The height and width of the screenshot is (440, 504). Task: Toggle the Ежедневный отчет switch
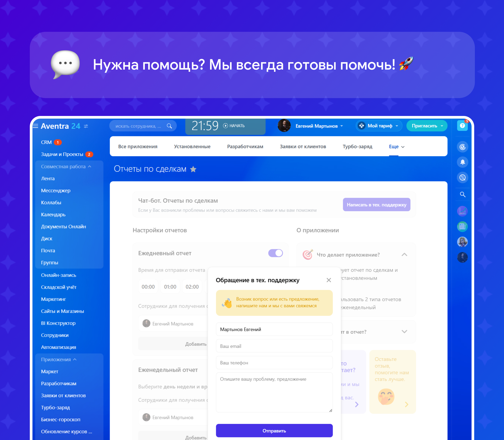point(275,253)
